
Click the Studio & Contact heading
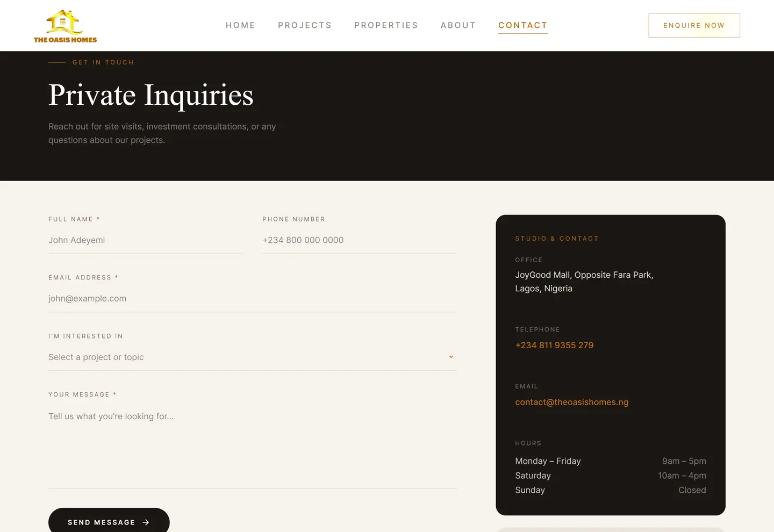557,239
